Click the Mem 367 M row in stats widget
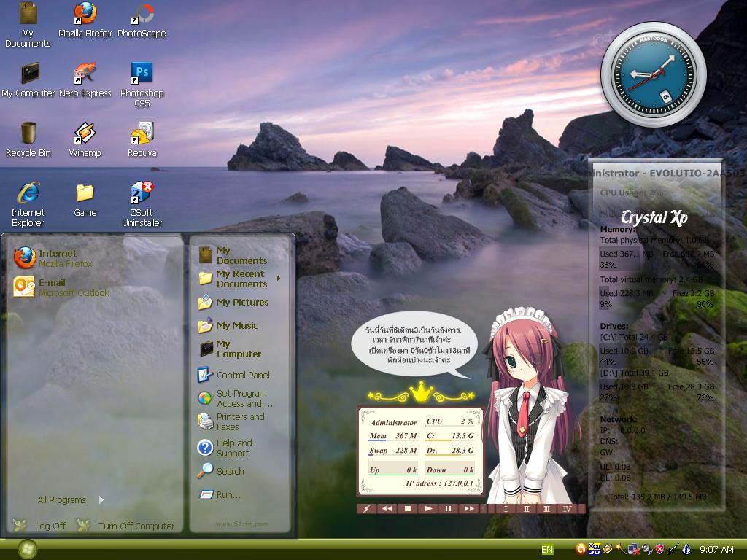747x560 pixels. tap(393, 436)
